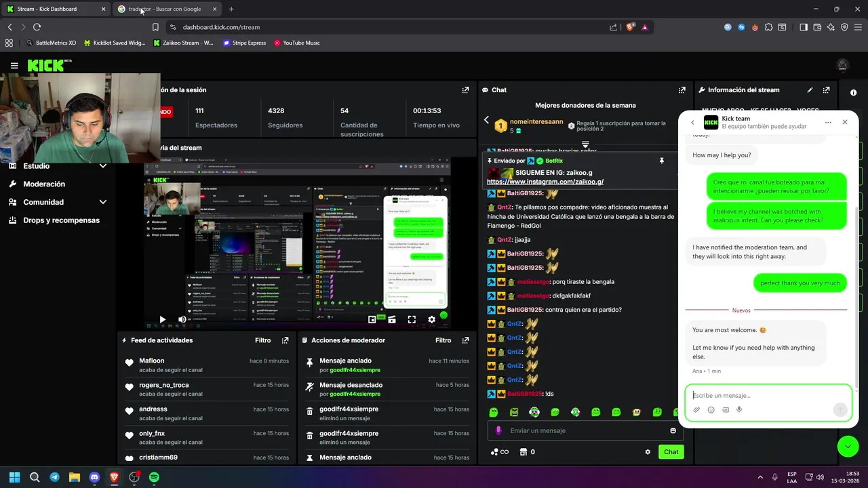Collapse pinned message with down arrow
Screen dimensions: 868x488
(x=585, y=145)
